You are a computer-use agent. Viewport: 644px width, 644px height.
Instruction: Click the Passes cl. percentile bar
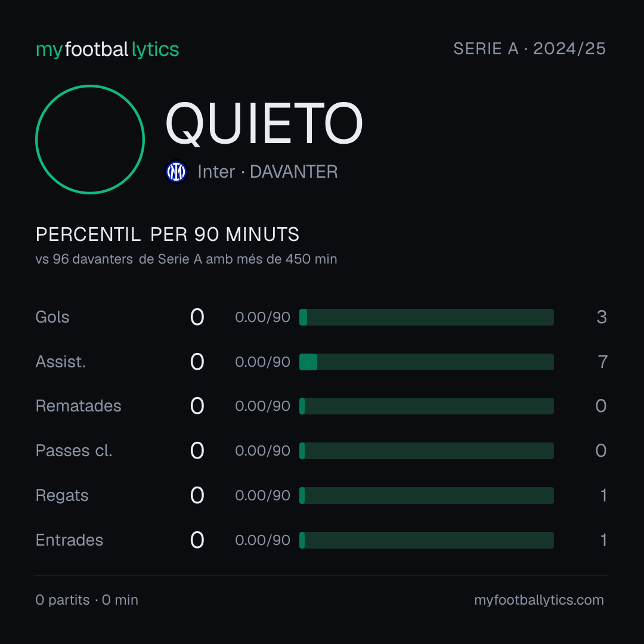(x=426, y=451)
